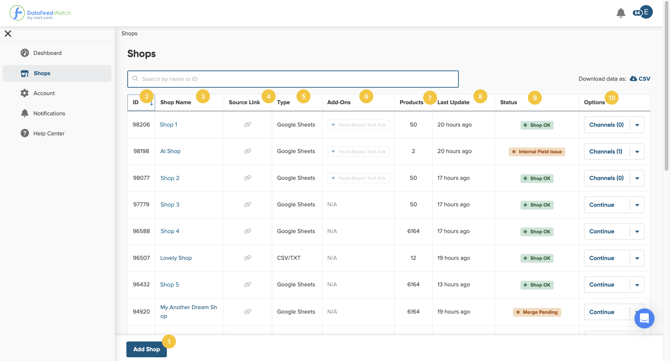Expand options dropdown for AI Shop
The width and height of the screenshot is (670, 361).
click(637, 152)
